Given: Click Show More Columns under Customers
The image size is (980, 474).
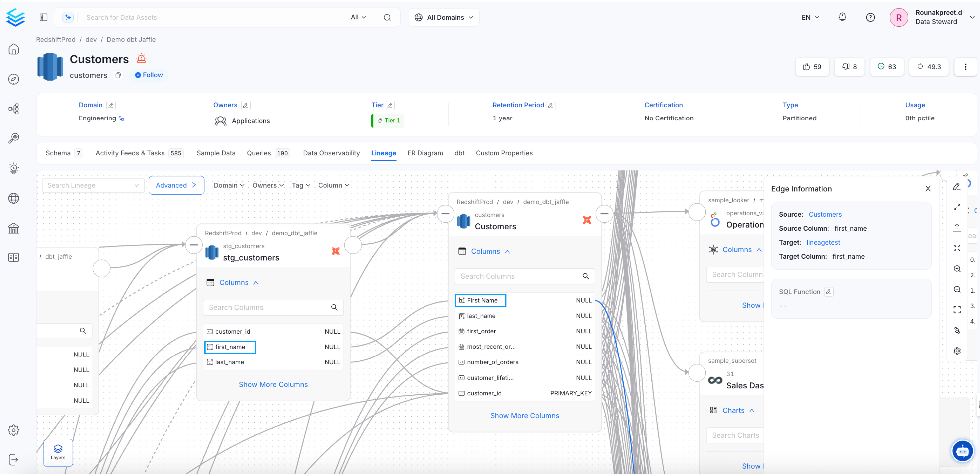Looking at the screenshot, I should (524, 416).
